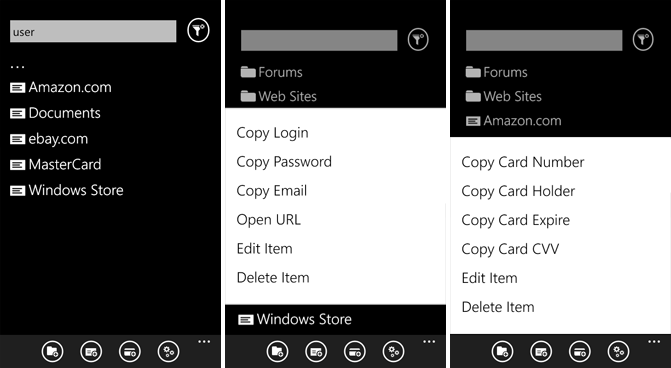Tap add login item icon on Copy Login screen
671x368 pixels.
click(x=316, y=352)
